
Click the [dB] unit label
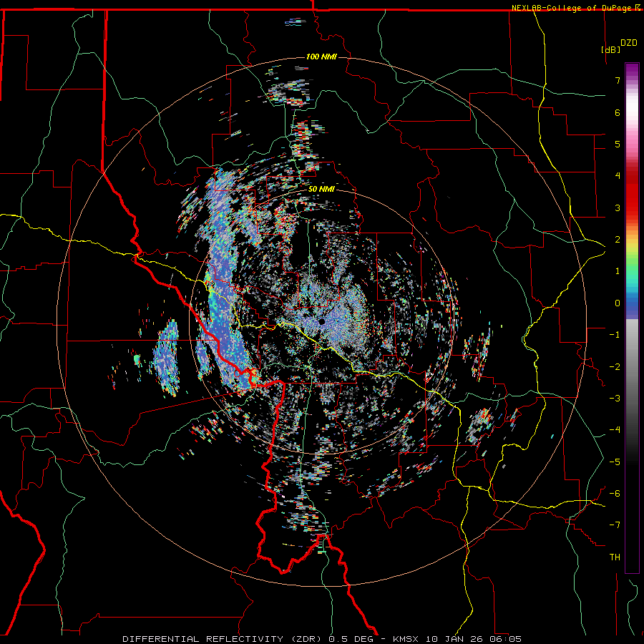point(611,49)
